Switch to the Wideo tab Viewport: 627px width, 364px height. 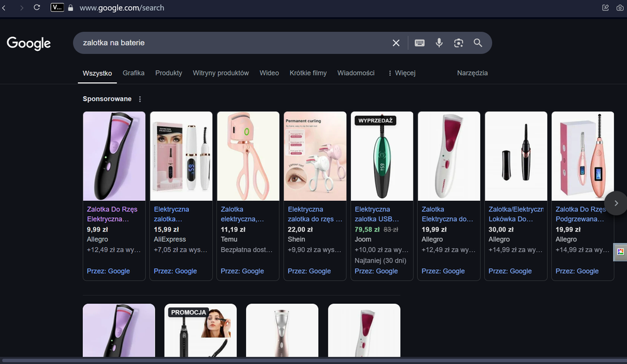pos(269,73)
